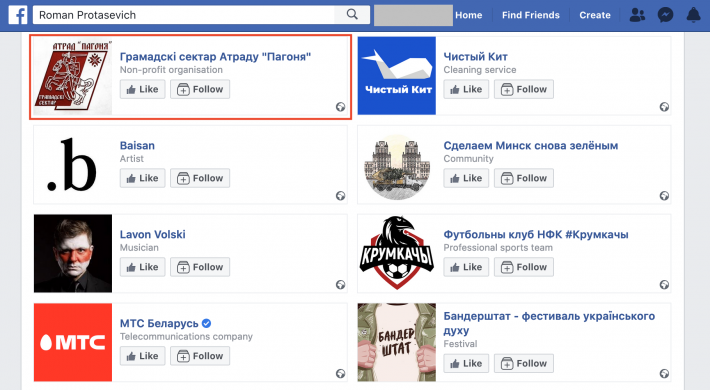This screenshot has width=710, height=390.
Task: Follow the МТС Беларусь page
Action: pos(200,356)
